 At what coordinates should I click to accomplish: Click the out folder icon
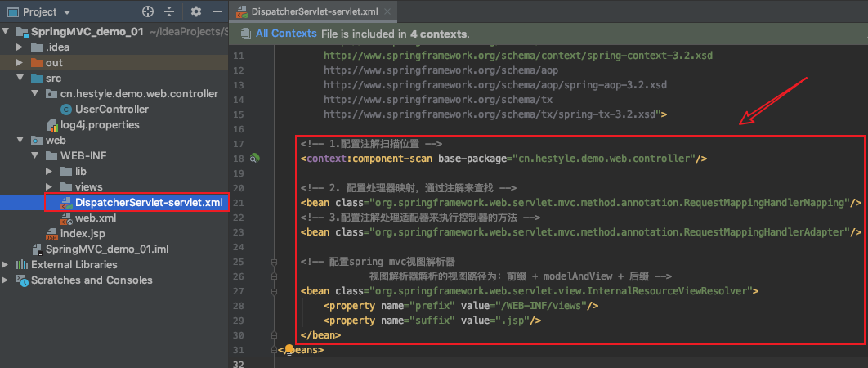pyautogui.click(x=37, y=63)
